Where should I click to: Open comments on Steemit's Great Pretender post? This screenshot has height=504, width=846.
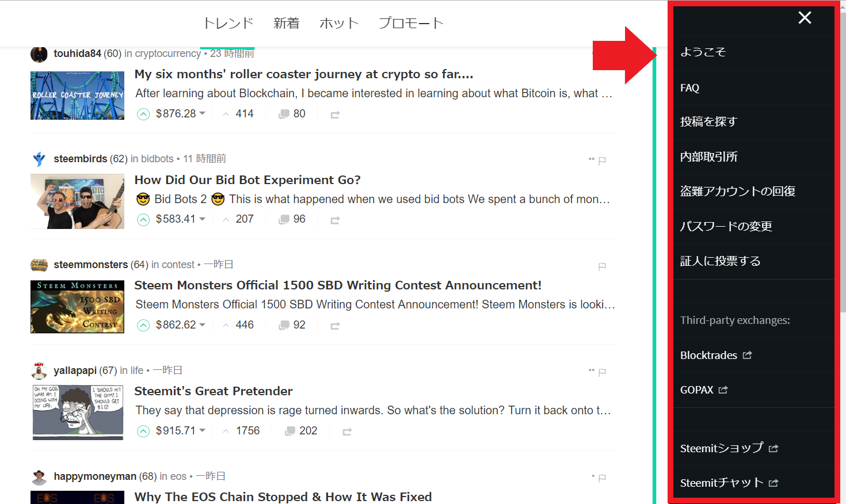pyautogui.click(x=301, y=431)
